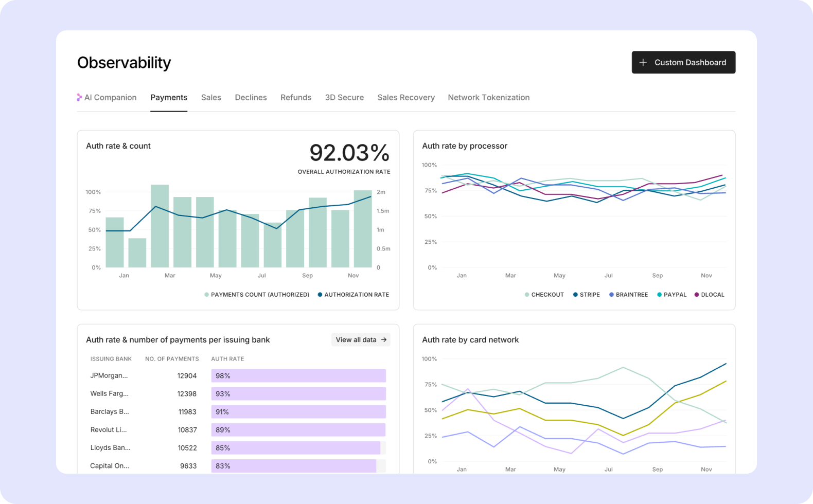Select the Braintree legend entry
Viewport: 813px width, 504px height.
[x=628, y=295]
